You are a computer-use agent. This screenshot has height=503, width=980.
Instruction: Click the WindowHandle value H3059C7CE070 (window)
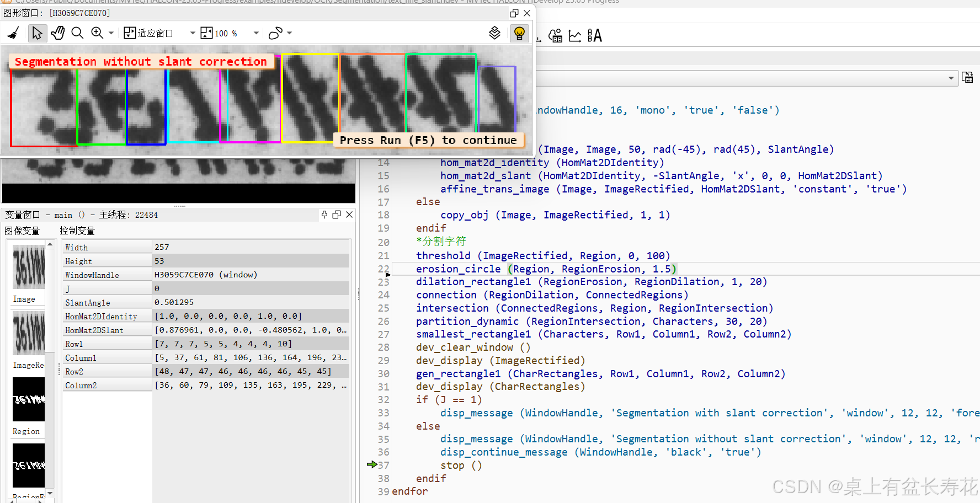[206, 275]
